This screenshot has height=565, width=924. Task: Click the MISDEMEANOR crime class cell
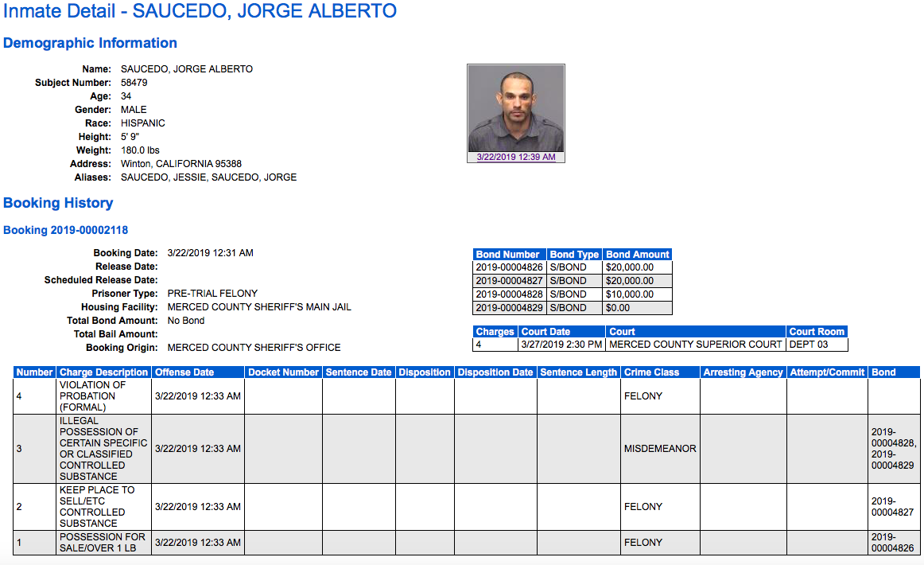(x=660, y=449)
